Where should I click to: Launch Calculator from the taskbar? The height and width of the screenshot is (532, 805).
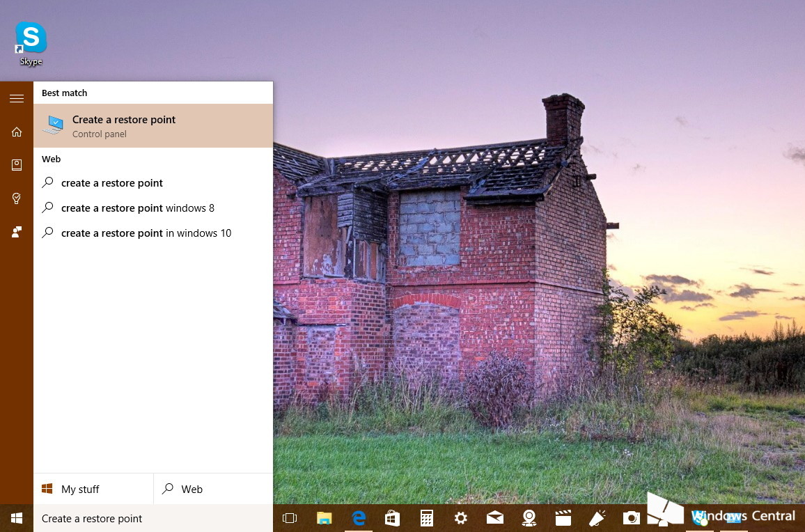(427, 518)
